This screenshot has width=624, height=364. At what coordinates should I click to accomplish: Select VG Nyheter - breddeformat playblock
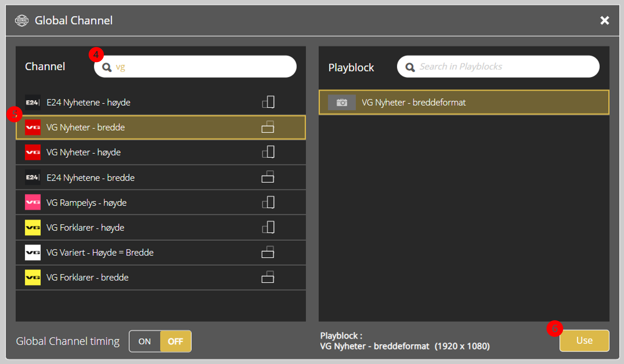point(464,102)
